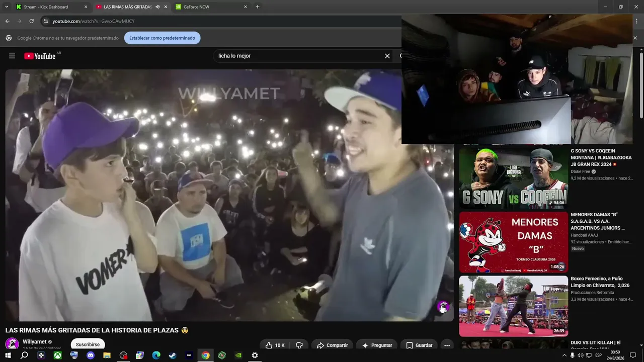Open the taskbar clock showing 00:59
The height and width of the screenshot is (362, 644).
coord(614,355)
